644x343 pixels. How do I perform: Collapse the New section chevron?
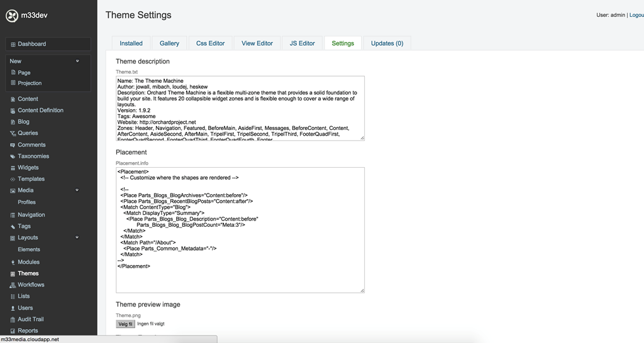77,61
